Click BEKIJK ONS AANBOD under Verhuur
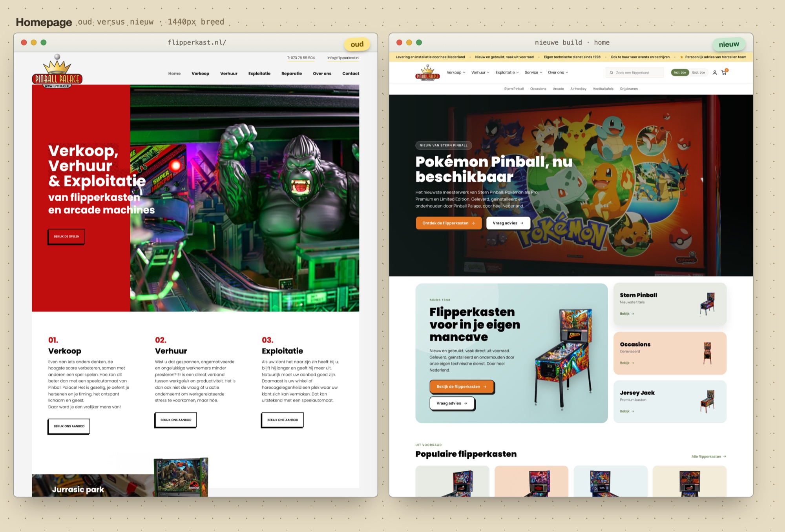 [176, 420]
